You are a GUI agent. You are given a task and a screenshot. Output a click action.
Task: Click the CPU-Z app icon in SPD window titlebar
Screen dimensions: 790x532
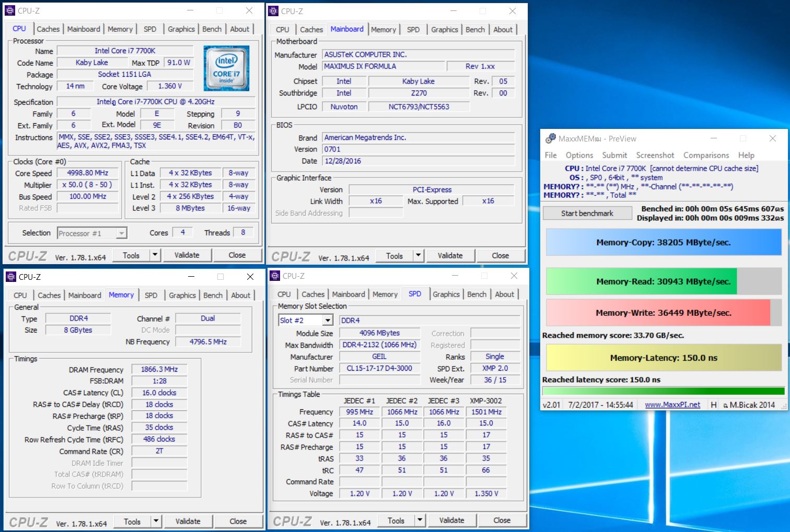tap(275, 276)
